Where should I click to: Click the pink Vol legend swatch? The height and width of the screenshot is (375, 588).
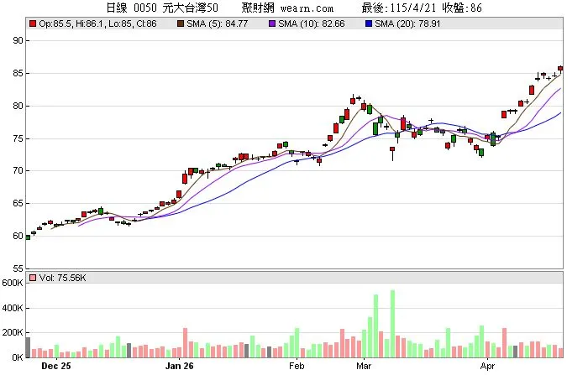(33, 278)
